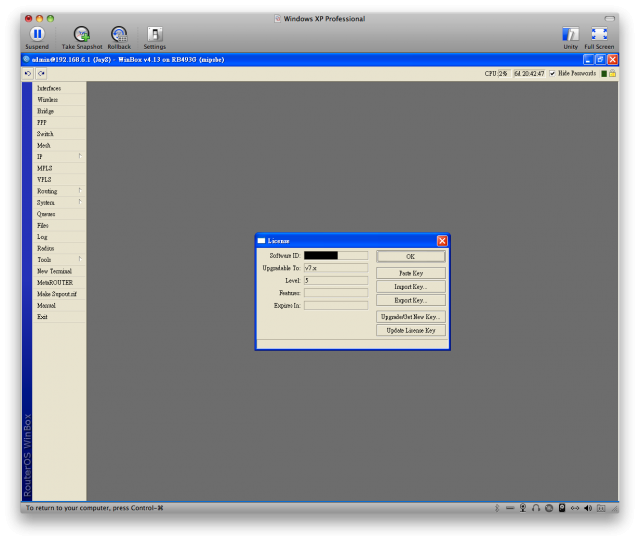The image size is (640, 542).
Task: Expand the Tools submenu
Action: [x=59, y=260]
